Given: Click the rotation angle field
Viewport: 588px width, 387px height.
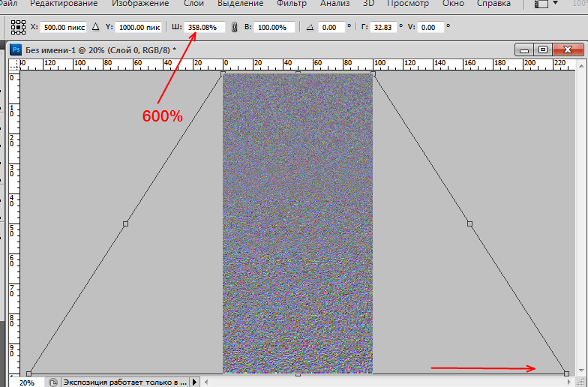Looking at the screenshot, I should [x=331, y=27].
